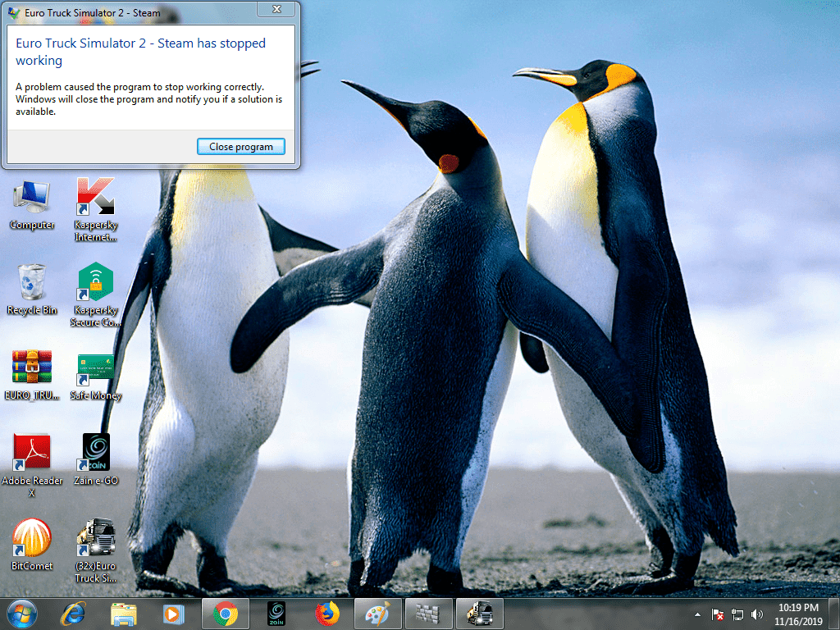Image resolution: width=840 pixels, height=630 pixels.
Task: Switch to Paint in the taskbar
Action: pos(378,614)
